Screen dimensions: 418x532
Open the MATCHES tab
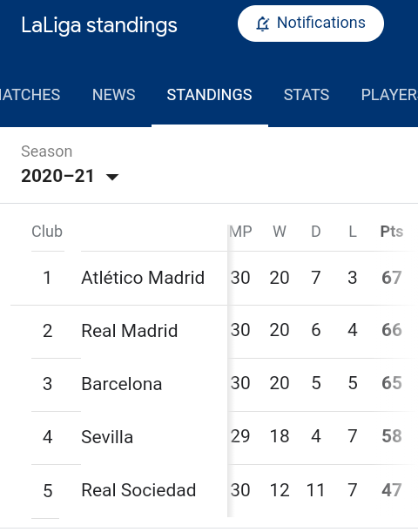point(30,95)
